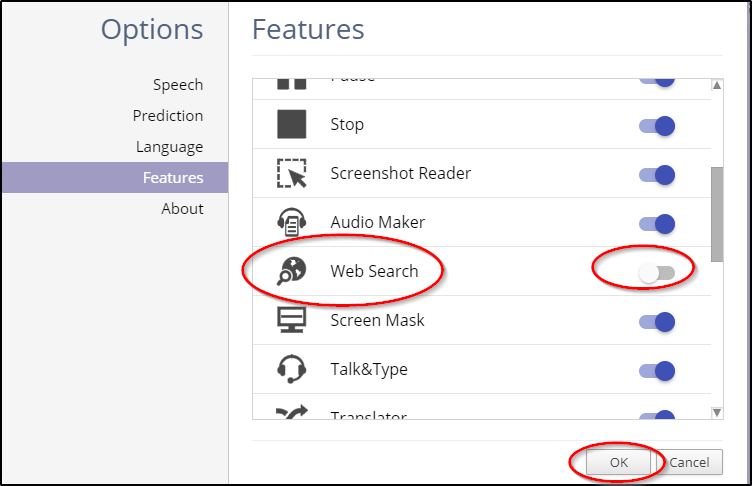This screenshot has height=486, width=752.
Task: Click the scroll up arrow in features list
Action: click(716, 86)
